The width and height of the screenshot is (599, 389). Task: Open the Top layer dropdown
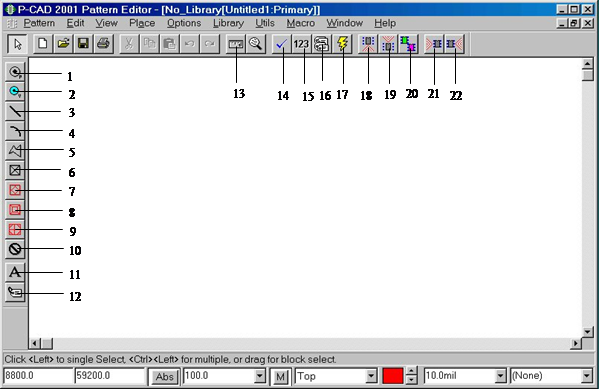371,376
